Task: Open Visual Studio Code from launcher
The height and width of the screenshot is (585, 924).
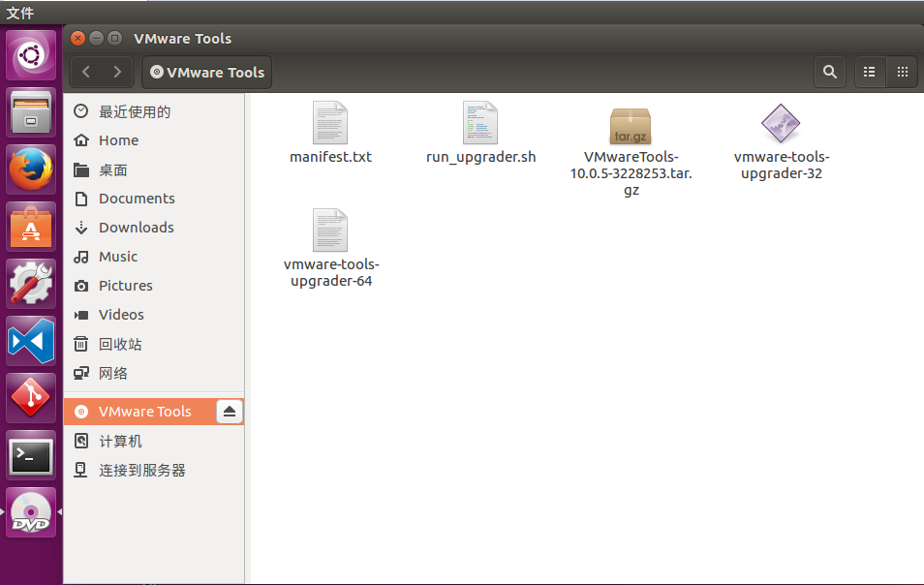Action: 31,341
